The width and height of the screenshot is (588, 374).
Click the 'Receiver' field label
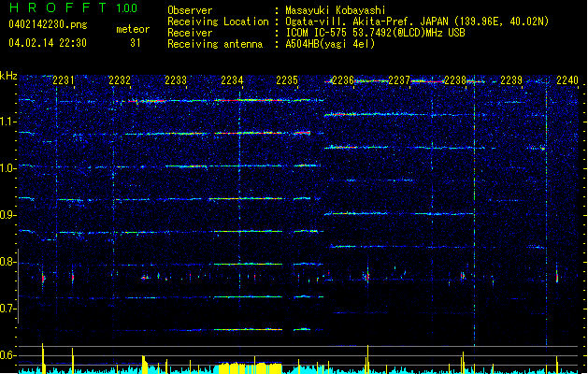(x=190, y=33)
